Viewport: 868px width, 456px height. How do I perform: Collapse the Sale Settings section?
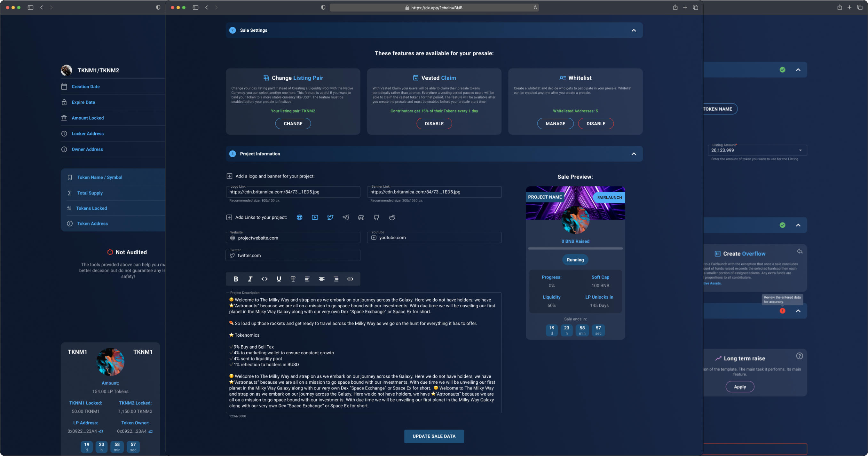pos(634,30)
